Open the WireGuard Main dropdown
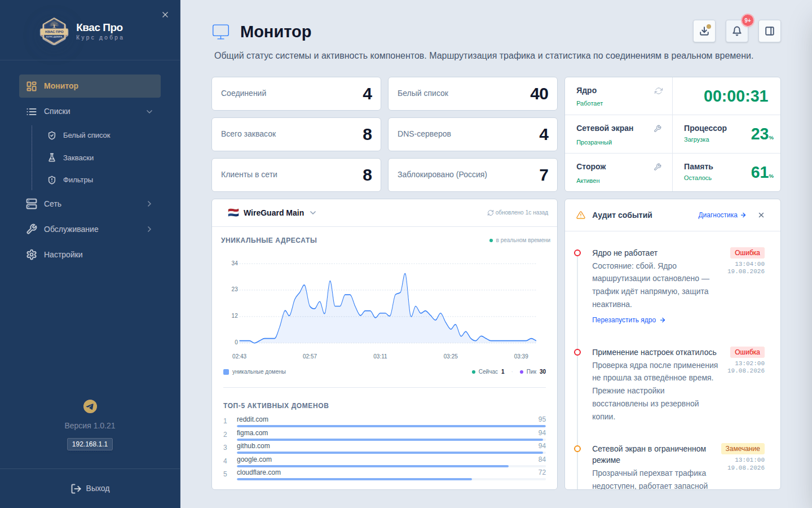This screenshot has width=812, height=508. pyautogui.click(x=272, y=213)
